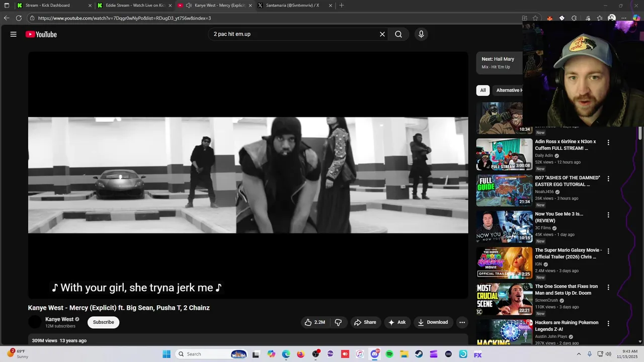Refresh the page
The image size is (644, 362).
coord(19,18)
